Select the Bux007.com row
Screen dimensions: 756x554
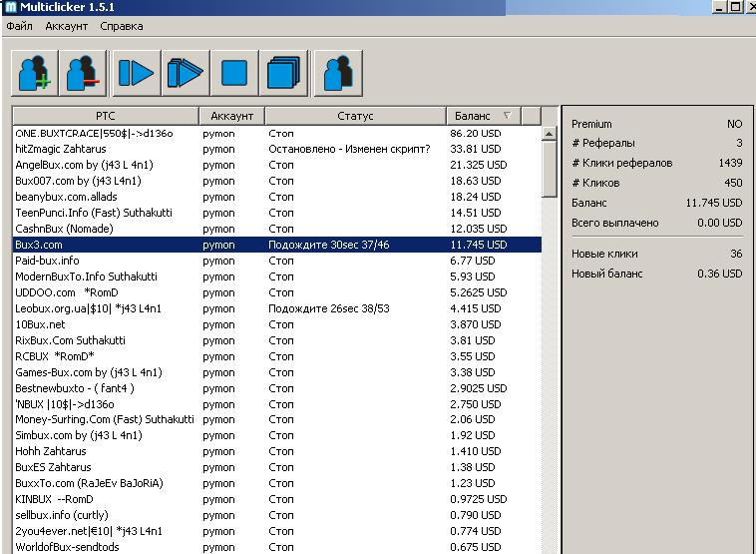pos(277,181)
